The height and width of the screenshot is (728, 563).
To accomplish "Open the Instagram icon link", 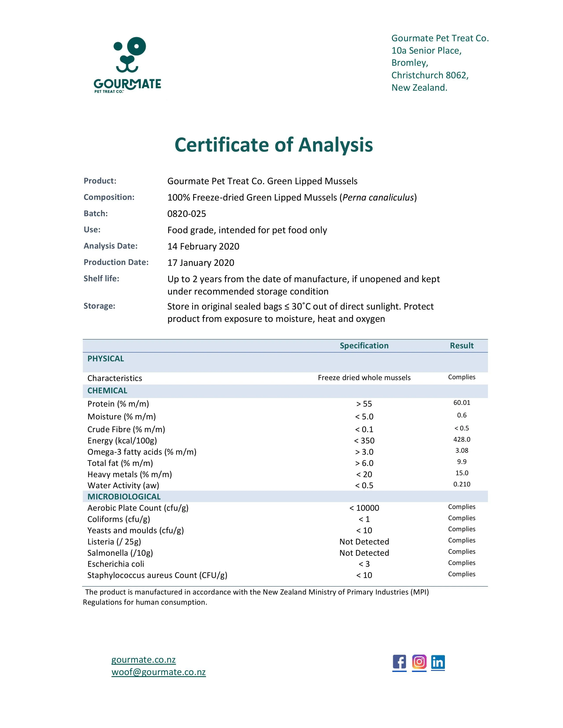I will pyautogui.click(x=419, y=662).
